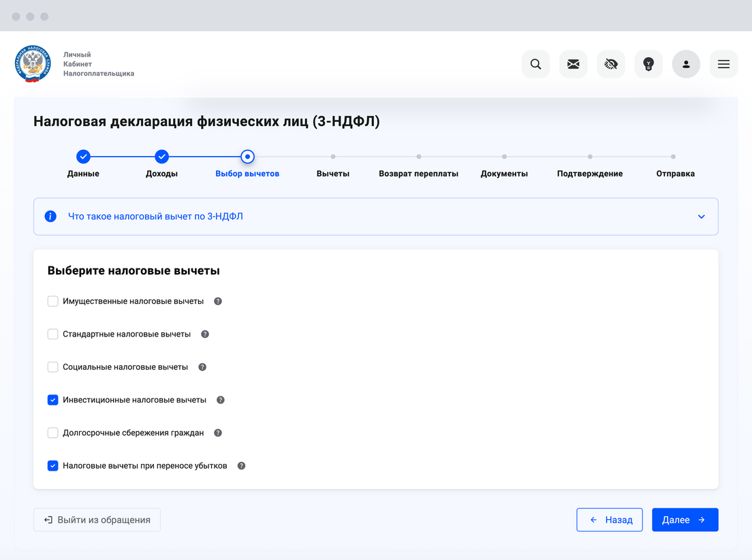
Task: Toggle the crossed-out eye accessibility icon
Action: pos(611,64)
